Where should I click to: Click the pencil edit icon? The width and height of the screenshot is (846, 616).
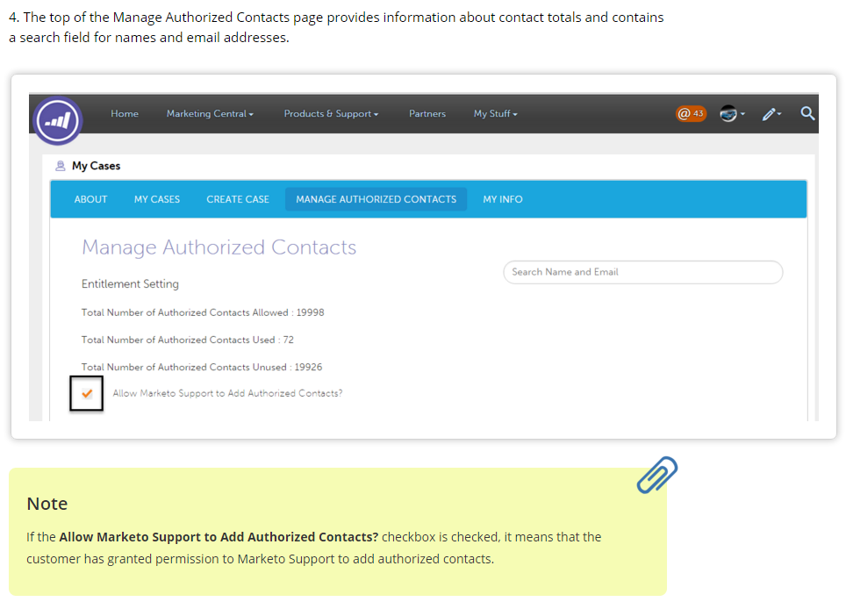coord(771,114)
